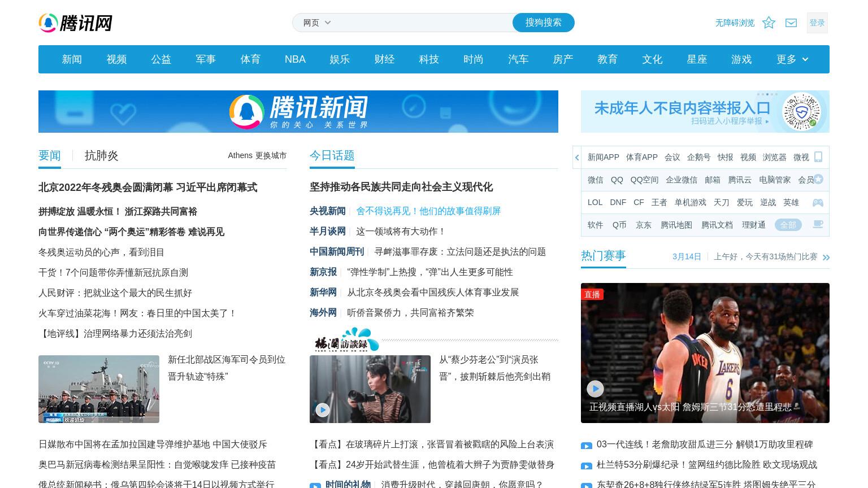Switch to the 抗肺炎 tab
Viewport: 868px width, 488px height.
pyautogui.click(x=102, y=155)
